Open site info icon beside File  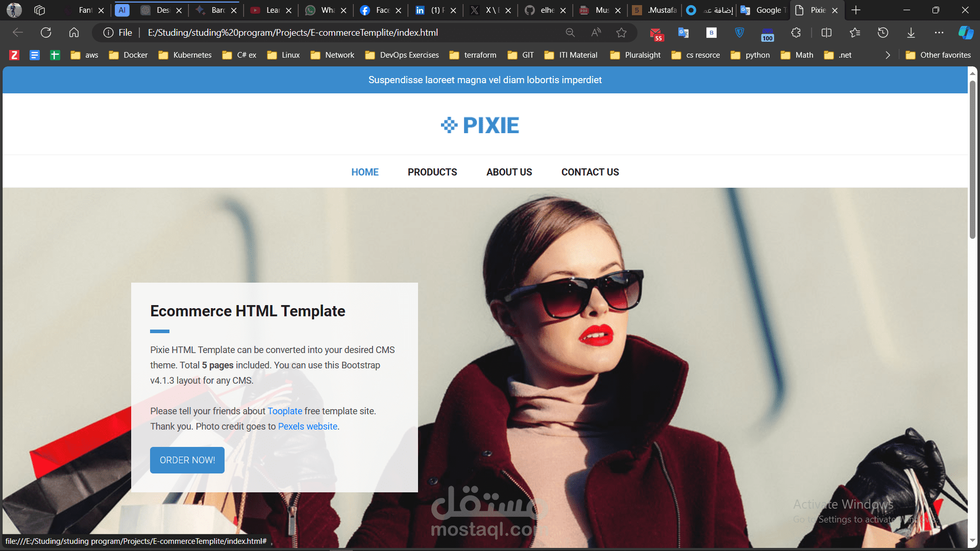[108, 33]
